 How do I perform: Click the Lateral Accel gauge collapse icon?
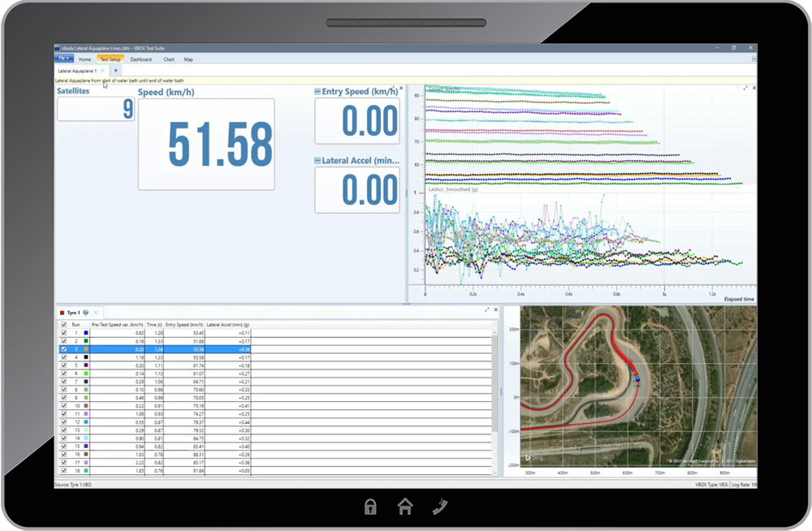317,162
